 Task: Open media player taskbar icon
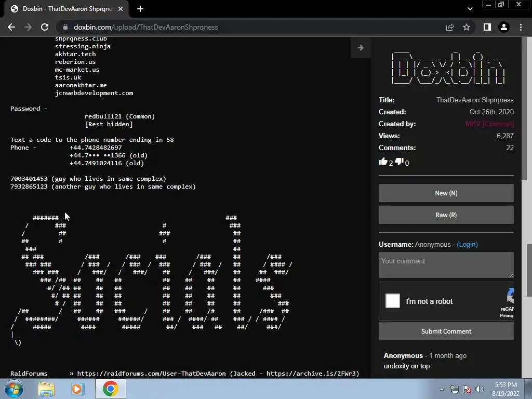(x=77, y=389)
